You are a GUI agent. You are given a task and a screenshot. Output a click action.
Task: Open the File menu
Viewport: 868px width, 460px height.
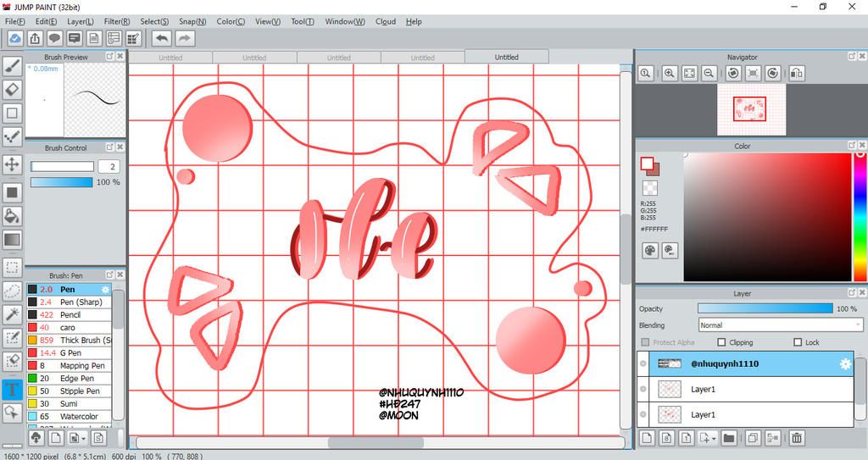(15, 21)
